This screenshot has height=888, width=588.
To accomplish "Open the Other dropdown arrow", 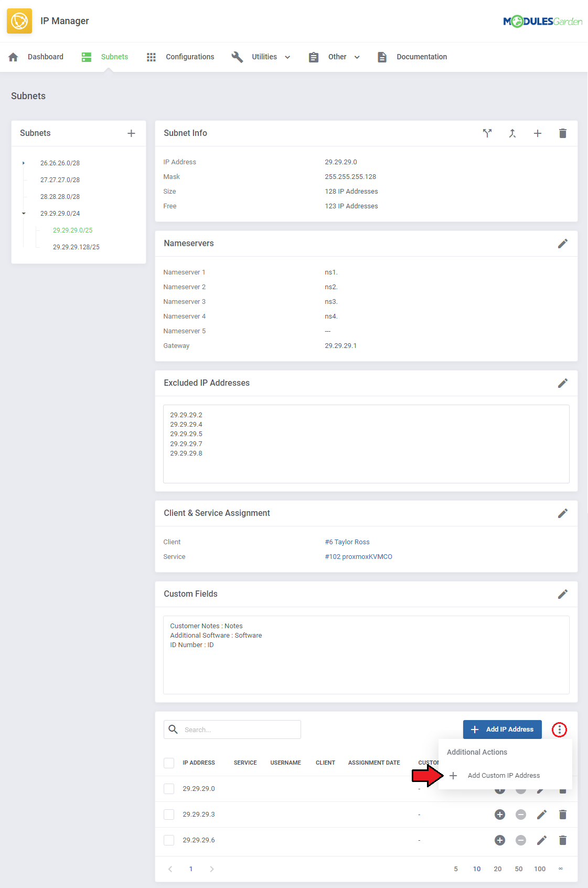I will [357, 57].
